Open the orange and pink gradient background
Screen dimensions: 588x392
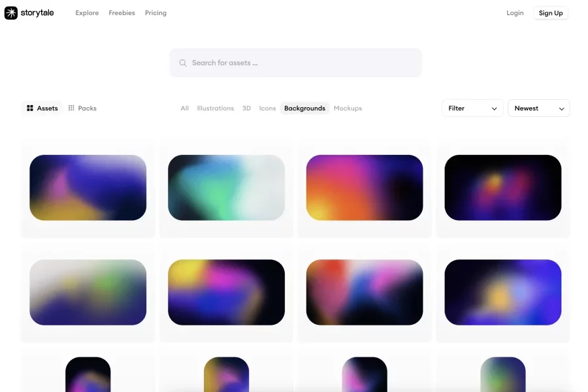pyautogui.click(x=364, y=188)
